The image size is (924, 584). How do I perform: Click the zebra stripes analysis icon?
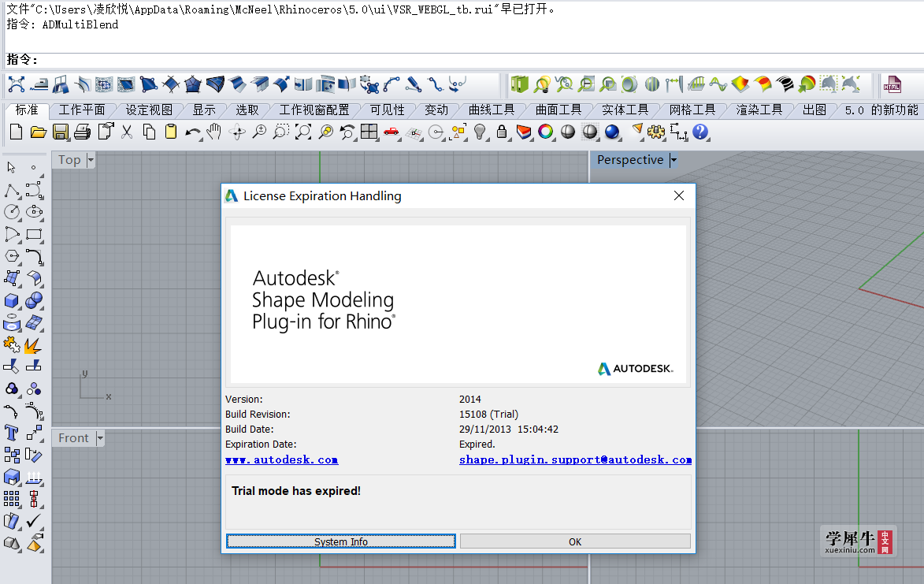pyautogui.click(x=785, y=85)
